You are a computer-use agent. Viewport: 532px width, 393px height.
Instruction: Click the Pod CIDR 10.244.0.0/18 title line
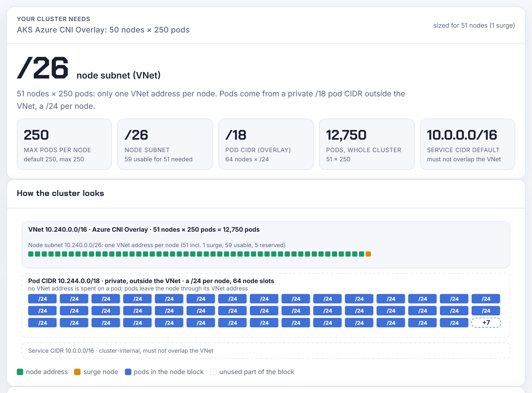click(x=151, y=281)
